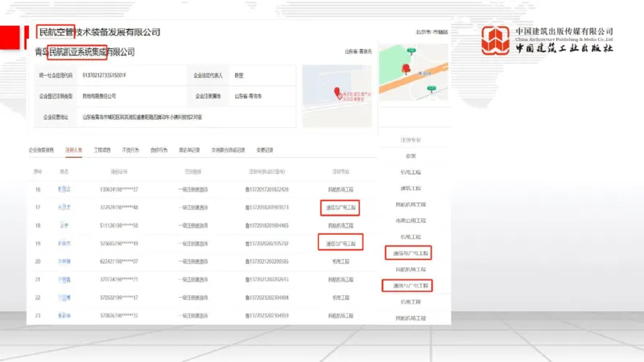Click 市政公用工程 in the back page list
The height and width of the screenshot is (362, 644).
point(411,220)
